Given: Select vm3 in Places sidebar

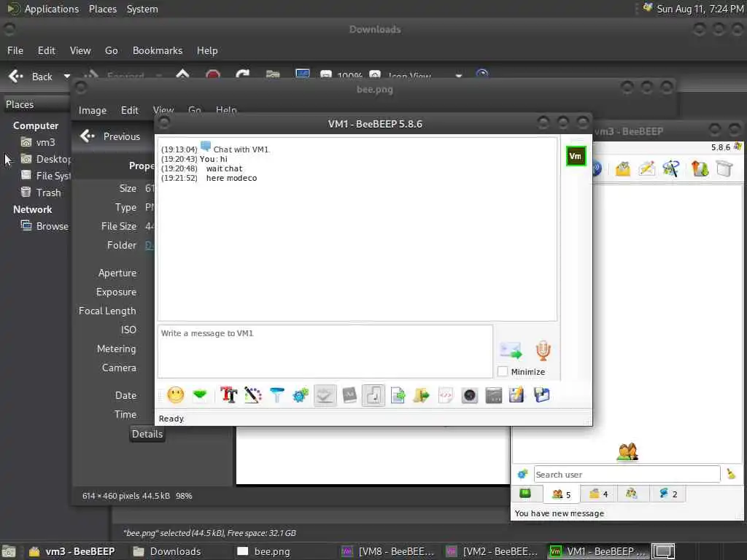Looking at the screenshot, I should pyautogui.click(x=38, y=142).
